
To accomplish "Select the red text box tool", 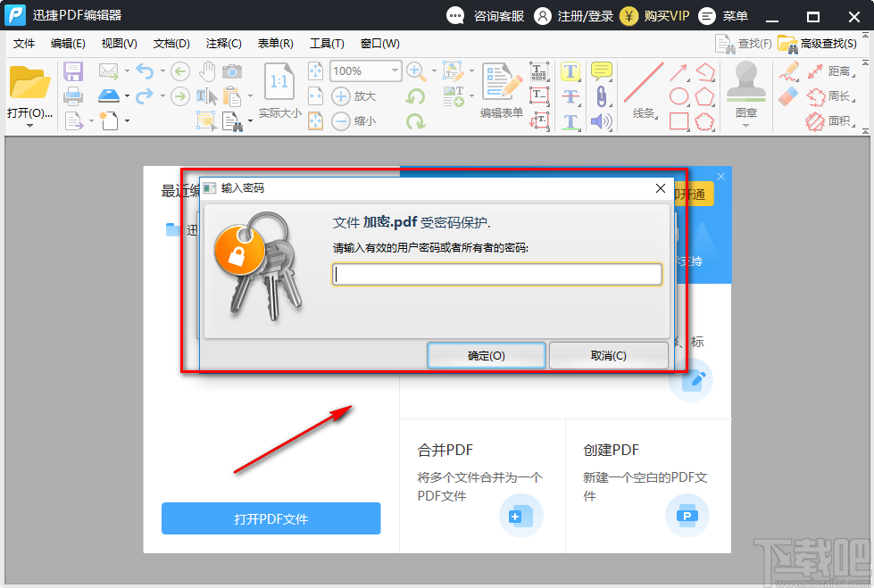I will (538, 95).
